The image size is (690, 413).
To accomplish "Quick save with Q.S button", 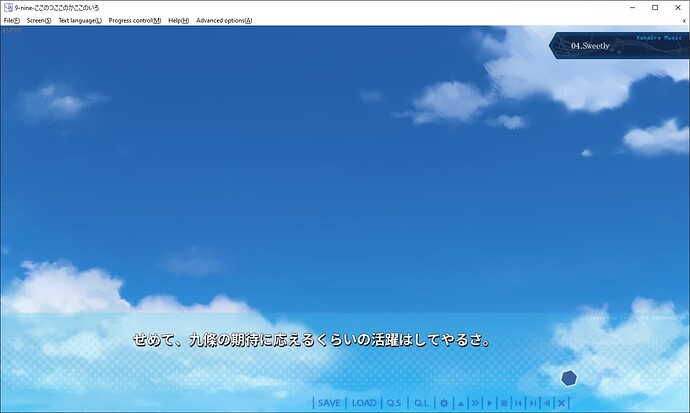I will click(x=394, y=403).
